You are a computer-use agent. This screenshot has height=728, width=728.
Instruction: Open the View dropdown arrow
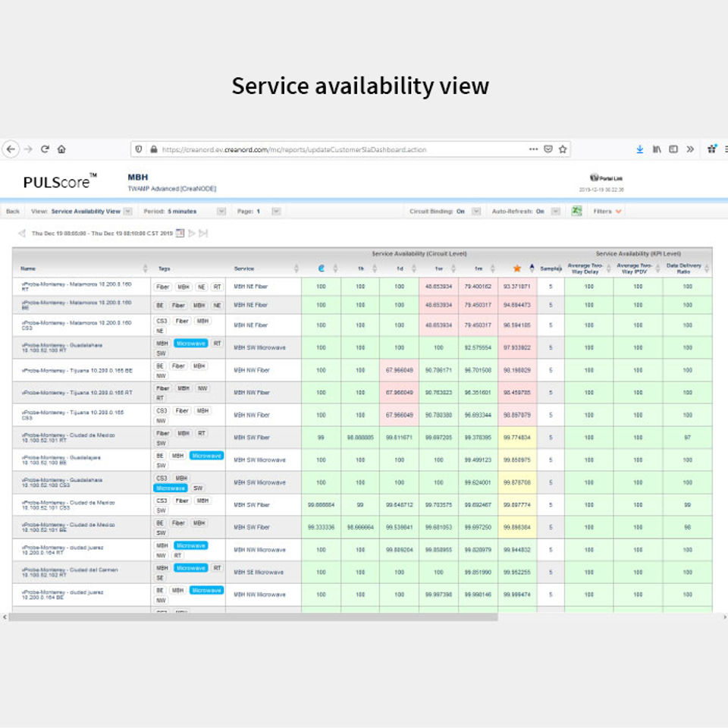128,212
